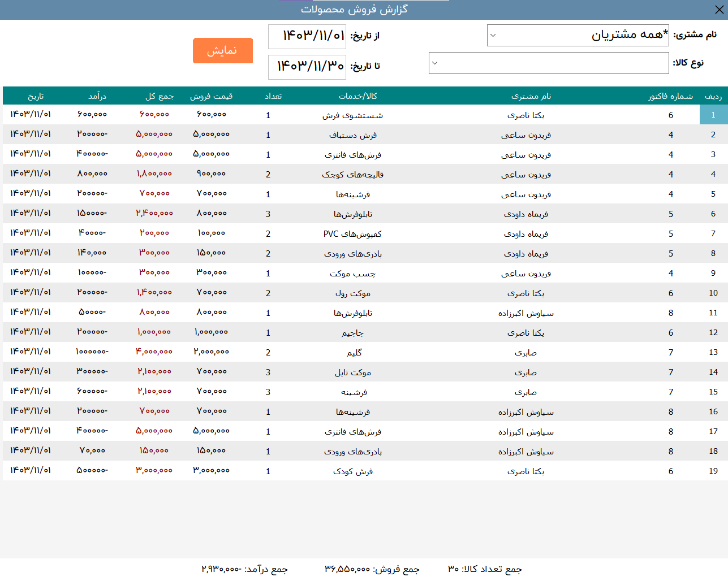Click فرش کودک product cell
This screenshot has height=581, width=728.
[352, 471]
